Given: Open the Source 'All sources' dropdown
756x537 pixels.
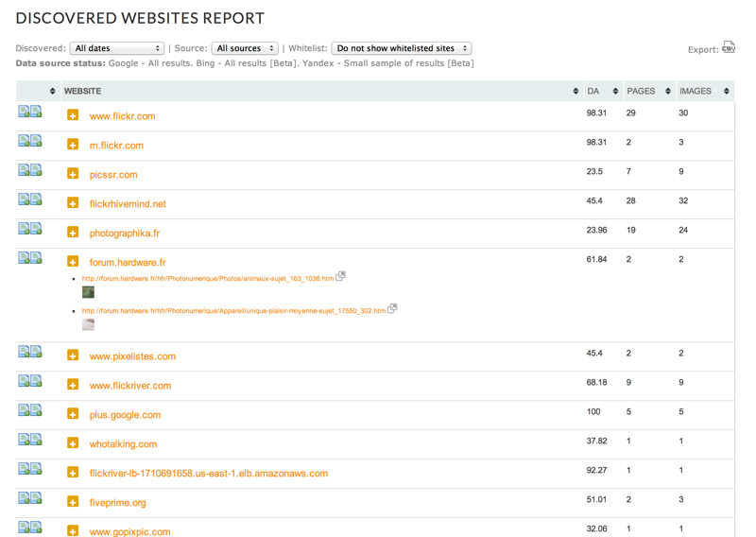Looking at the screenshot, I should coord(245,48).
